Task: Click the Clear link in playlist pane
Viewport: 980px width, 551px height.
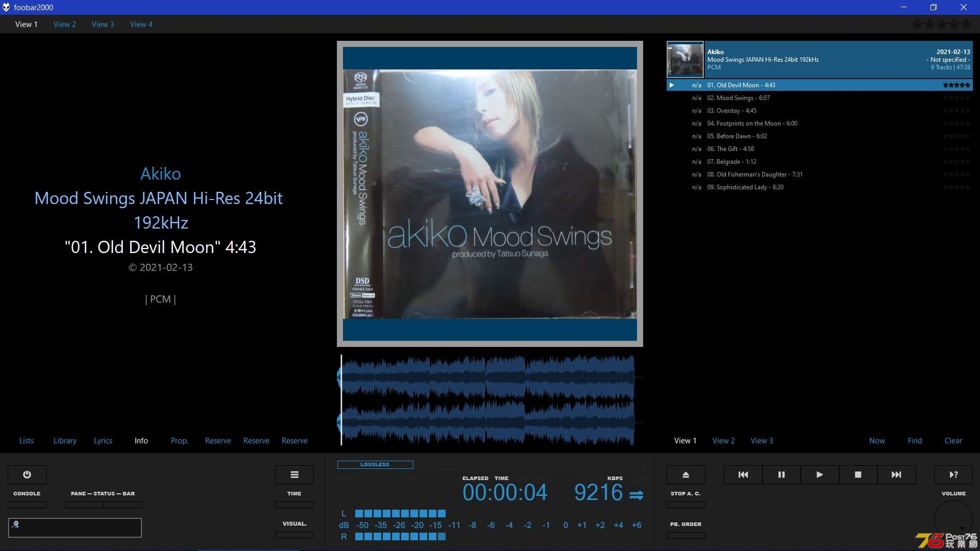Action: point(953,440)
